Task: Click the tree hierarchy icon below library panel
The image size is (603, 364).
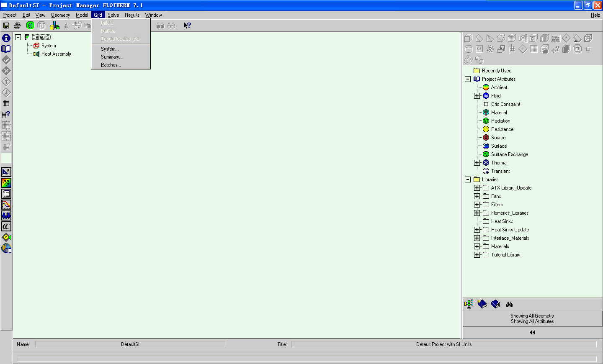Action: coord(469,304)
